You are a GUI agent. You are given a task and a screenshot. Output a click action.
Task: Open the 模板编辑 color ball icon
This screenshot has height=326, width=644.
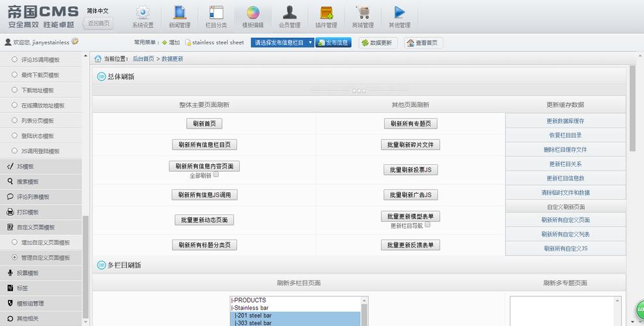coord(253,13)
